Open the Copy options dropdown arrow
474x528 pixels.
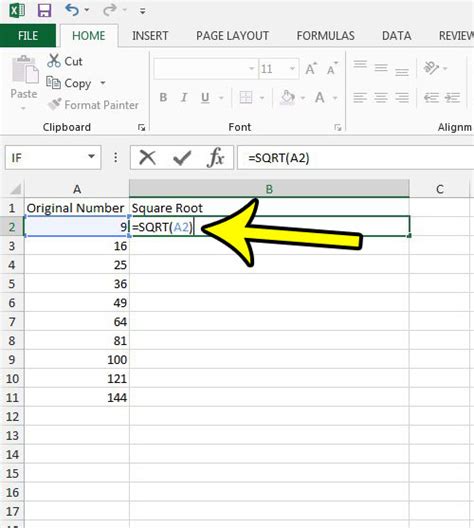pos(103,82)
